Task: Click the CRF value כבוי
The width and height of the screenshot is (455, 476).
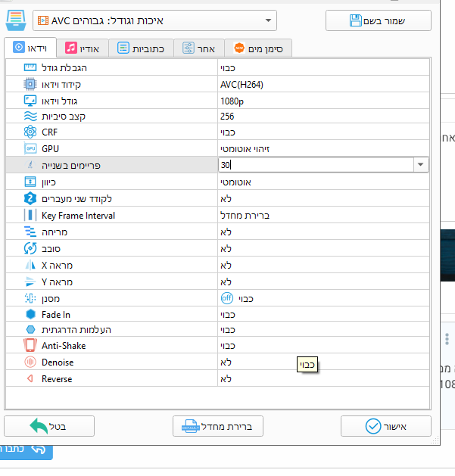Action: (x=228, y=132)
